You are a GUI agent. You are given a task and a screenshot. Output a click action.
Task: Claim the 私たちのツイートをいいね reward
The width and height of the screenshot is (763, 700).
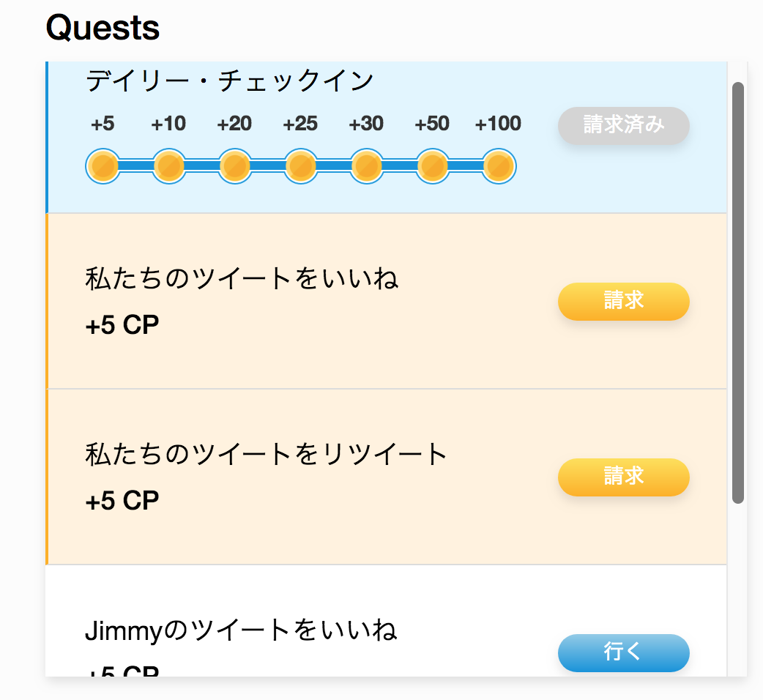pos(623,301)
